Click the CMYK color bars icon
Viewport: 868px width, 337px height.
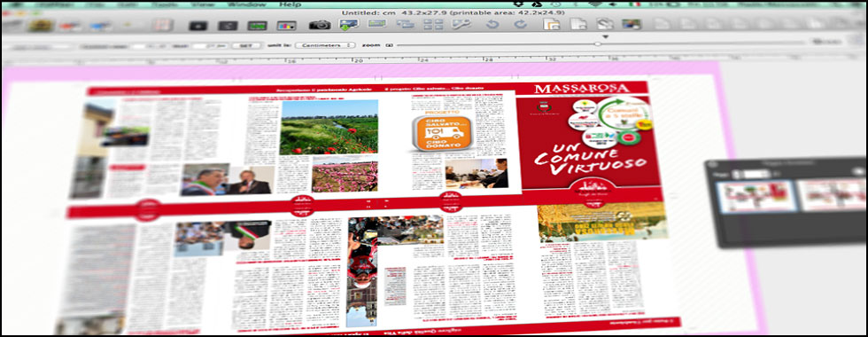pos(286,26)
